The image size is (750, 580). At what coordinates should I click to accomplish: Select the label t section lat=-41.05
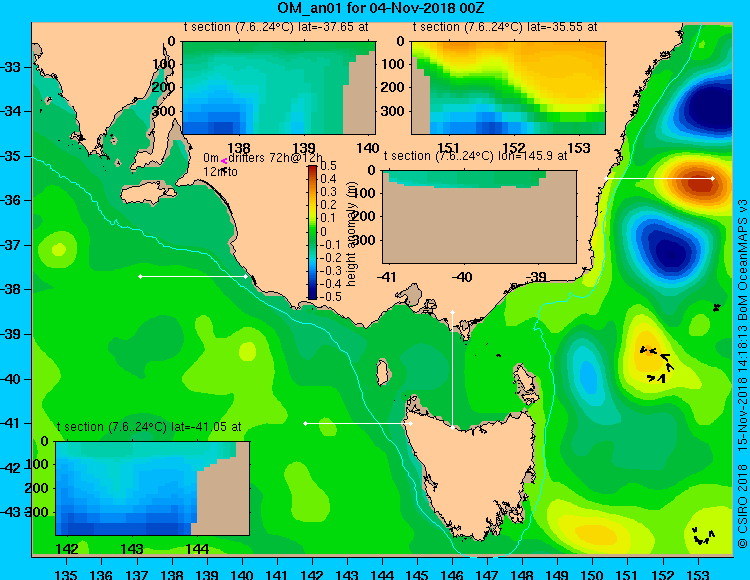pyautogui.click(x=149, y=427)
